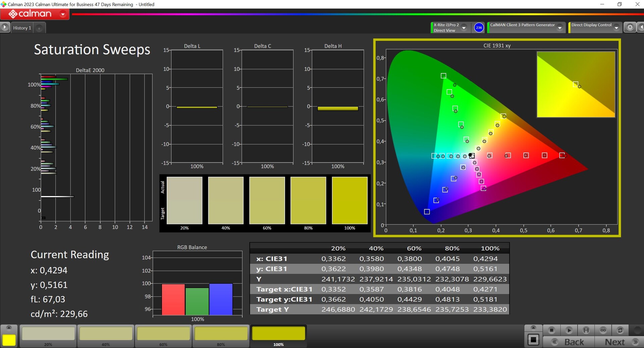Open Direct Display Control dropdown

[x=616, y=28]
